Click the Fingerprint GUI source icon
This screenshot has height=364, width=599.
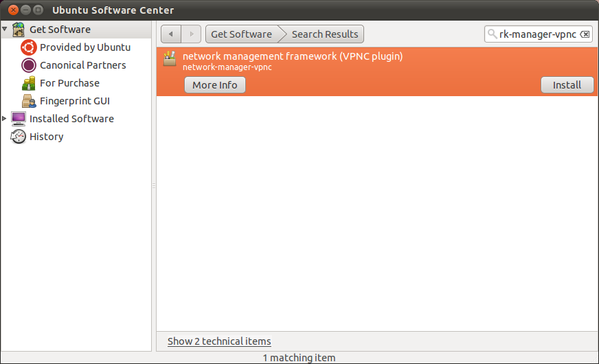29,101
